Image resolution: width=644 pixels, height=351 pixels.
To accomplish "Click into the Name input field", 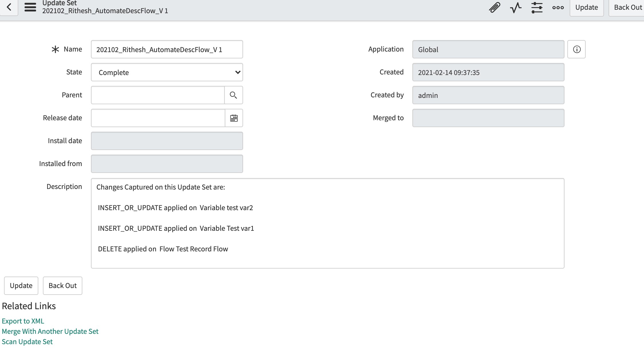I will [x=167, y=49].
